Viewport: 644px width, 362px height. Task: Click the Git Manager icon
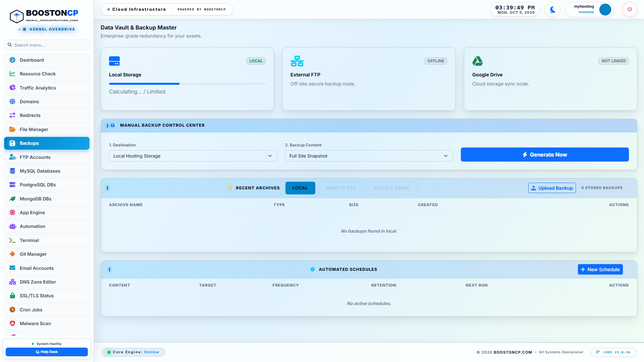(12, 254)
